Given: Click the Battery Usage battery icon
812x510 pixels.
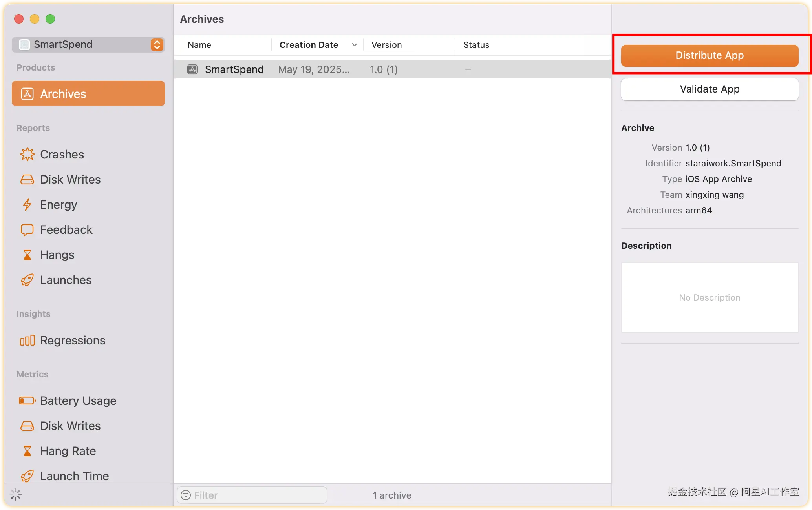Looking at the screenshot, I should click(27, 401).
